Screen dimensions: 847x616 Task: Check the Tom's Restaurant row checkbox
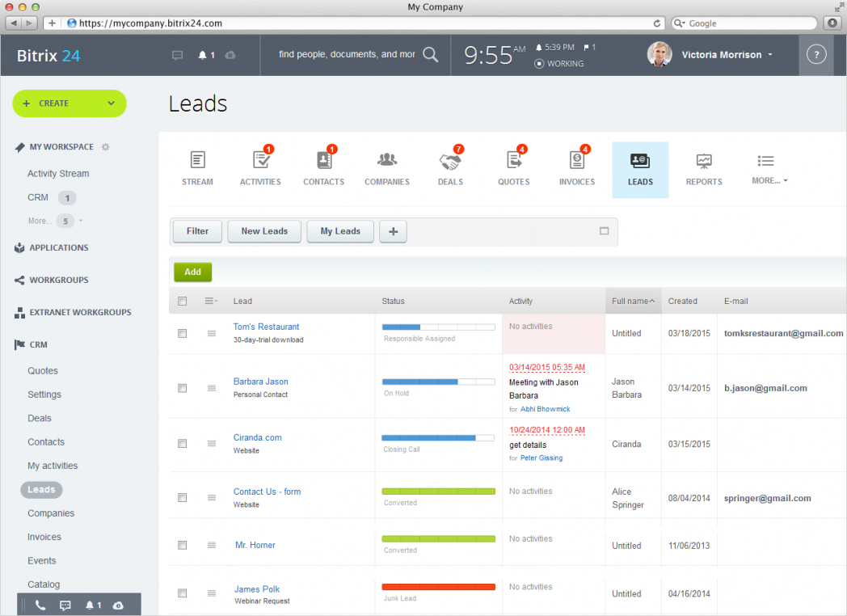[x=183, y=333]
